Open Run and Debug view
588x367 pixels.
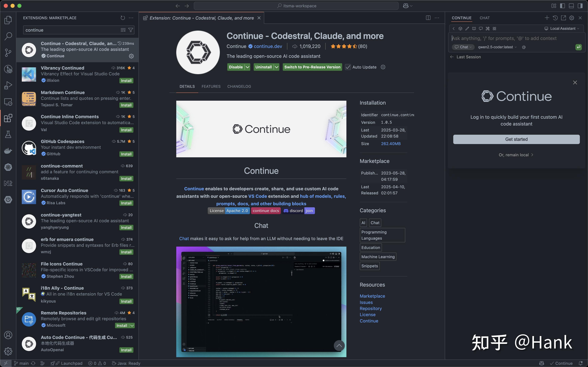coord(8,85)
